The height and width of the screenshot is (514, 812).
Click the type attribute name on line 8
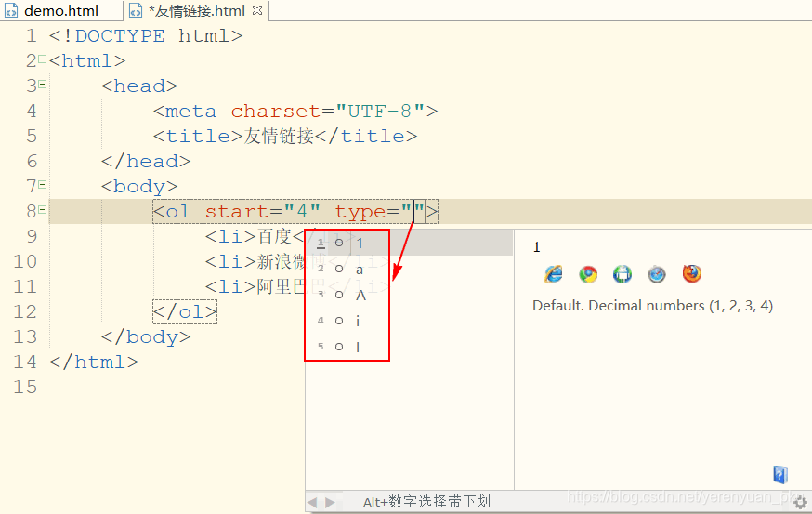pyautogui.click(x=360, y=211)
